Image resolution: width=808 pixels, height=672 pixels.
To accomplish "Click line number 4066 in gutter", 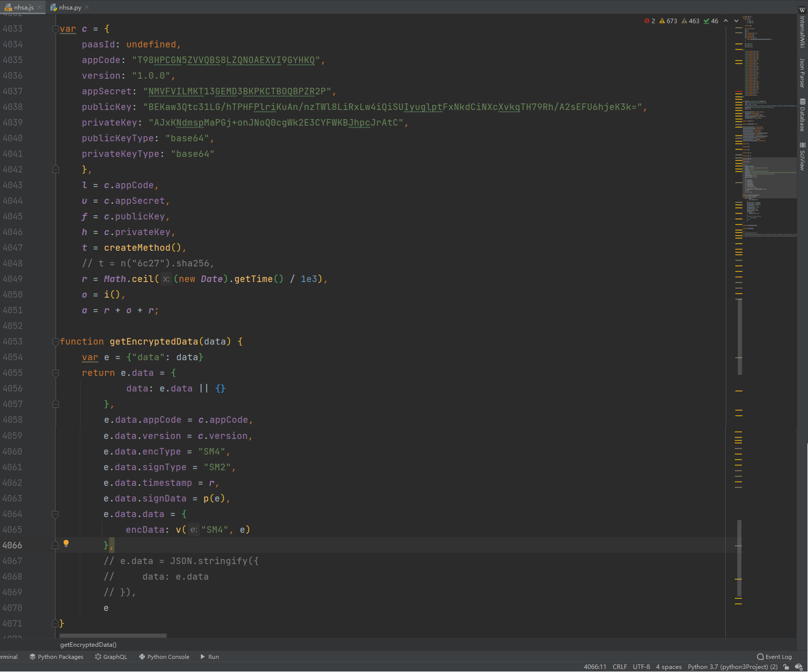I will [x=12, y=545].
